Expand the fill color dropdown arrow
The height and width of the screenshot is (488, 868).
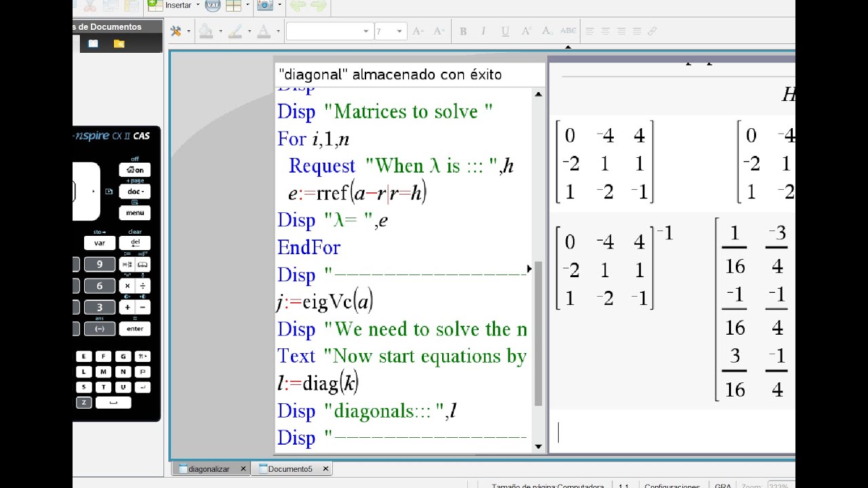click(220, 31)
